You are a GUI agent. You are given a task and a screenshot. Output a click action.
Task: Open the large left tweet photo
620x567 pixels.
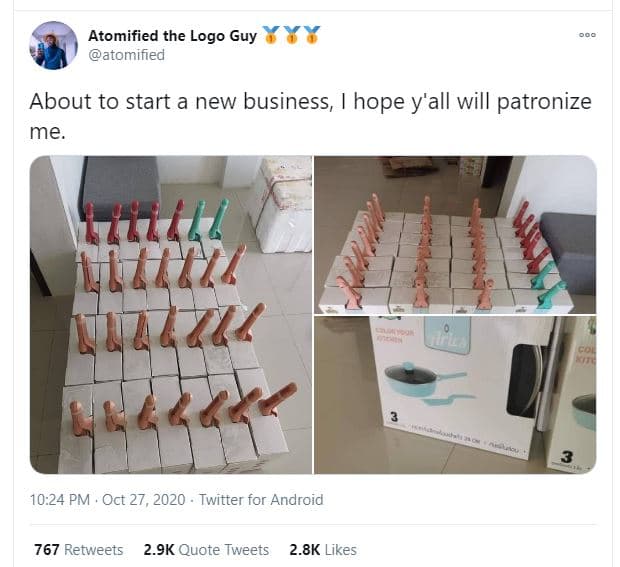click(171, 315)
